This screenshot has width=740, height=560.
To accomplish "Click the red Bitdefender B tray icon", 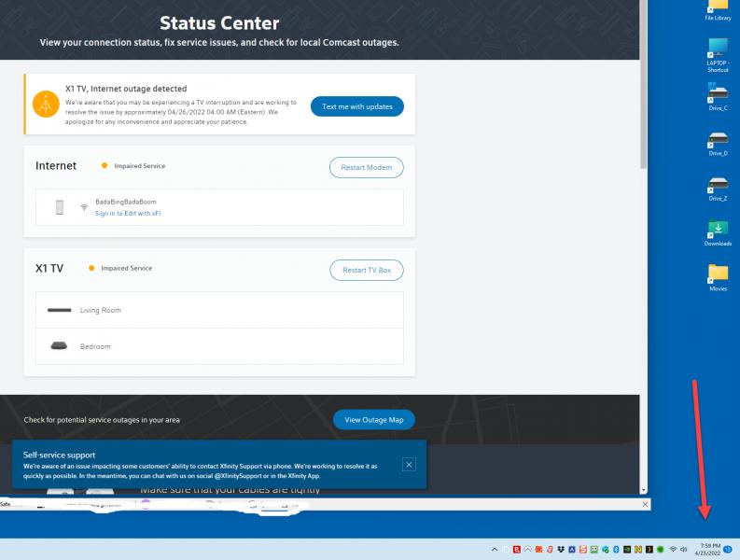I will click(517, 550).
